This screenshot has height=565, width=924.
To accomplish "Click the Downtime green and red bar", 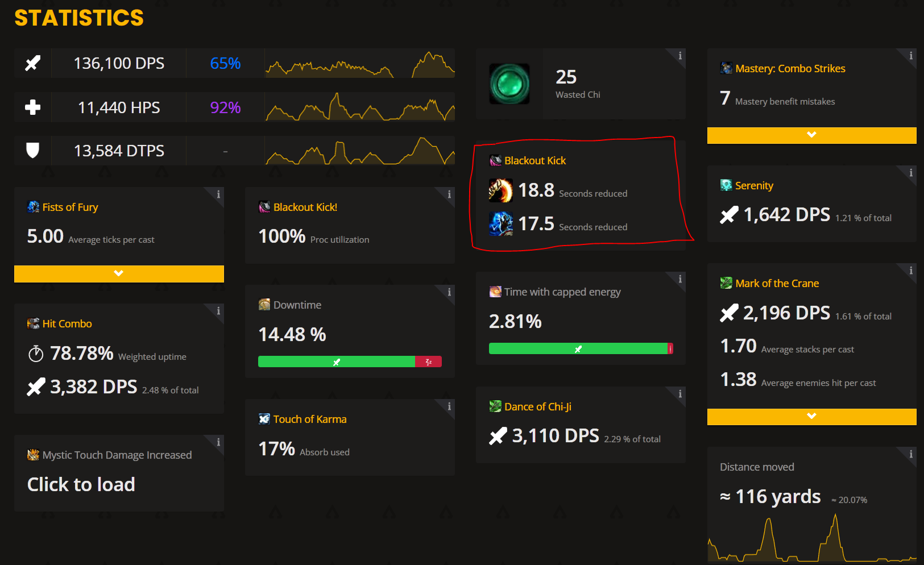I will coord(350,362).
